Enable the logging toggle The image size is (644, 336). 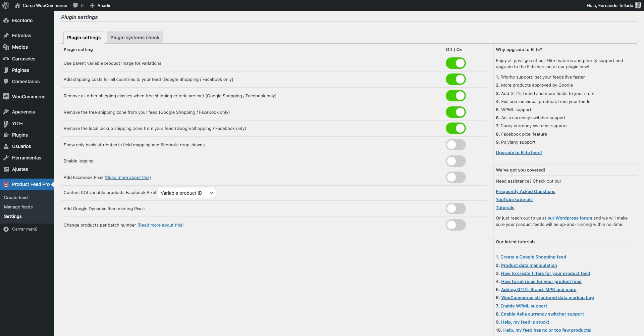click(455, 161)
